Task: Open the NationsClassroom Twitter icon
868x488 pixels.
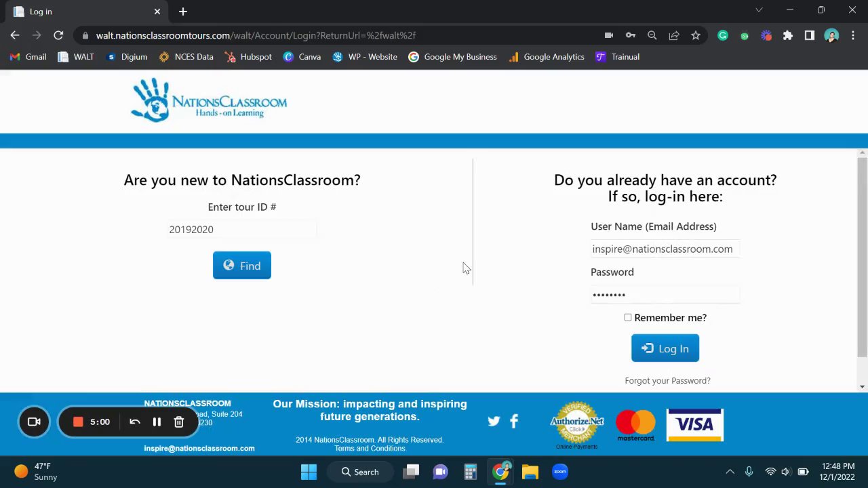Action: [x=494, y=421]
